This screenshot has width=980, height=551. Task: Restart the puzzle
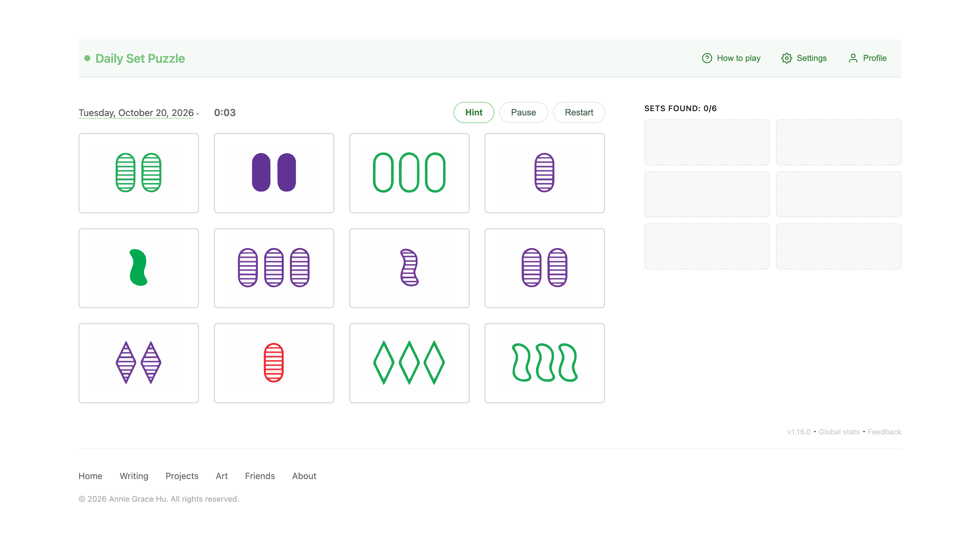[x=579, y=112]
